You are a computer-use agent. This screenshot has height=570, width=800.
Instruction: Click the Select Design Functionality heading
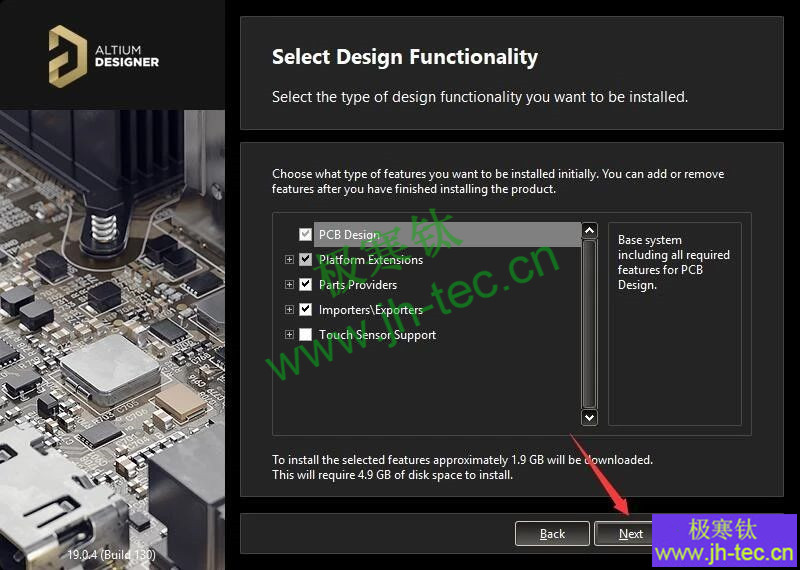pos(405,57)
